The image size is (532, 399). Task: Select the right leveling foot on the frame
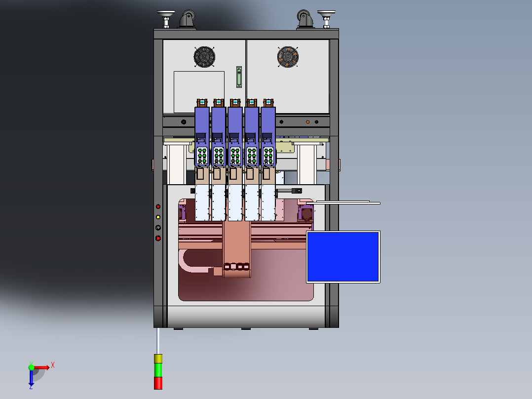(x=326, y=19)
